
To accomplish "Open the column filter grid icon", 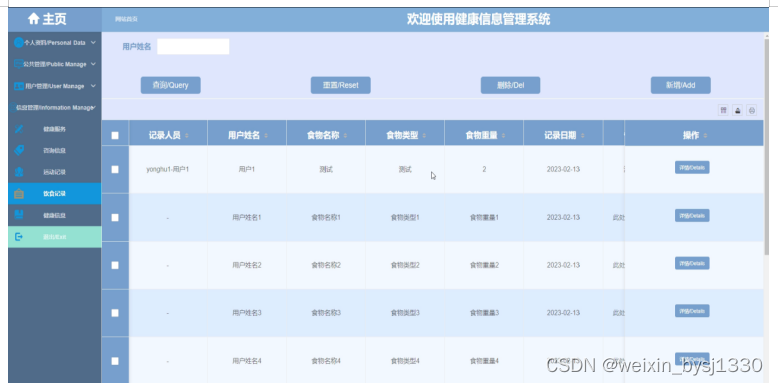I will [723, 111].
